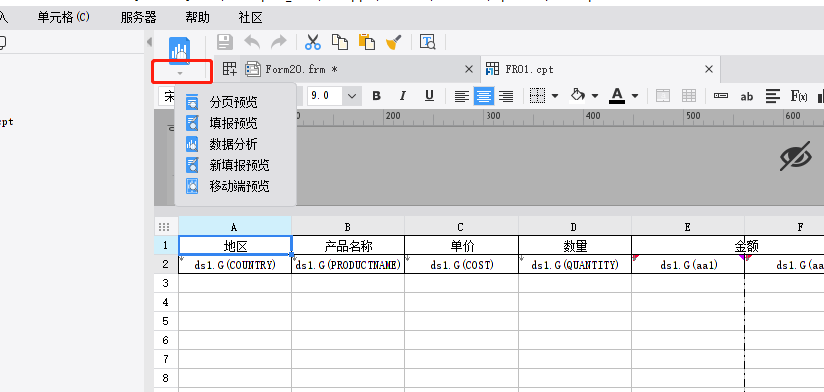
Task: Align cell text left
Action: click(x=461, y=96)
